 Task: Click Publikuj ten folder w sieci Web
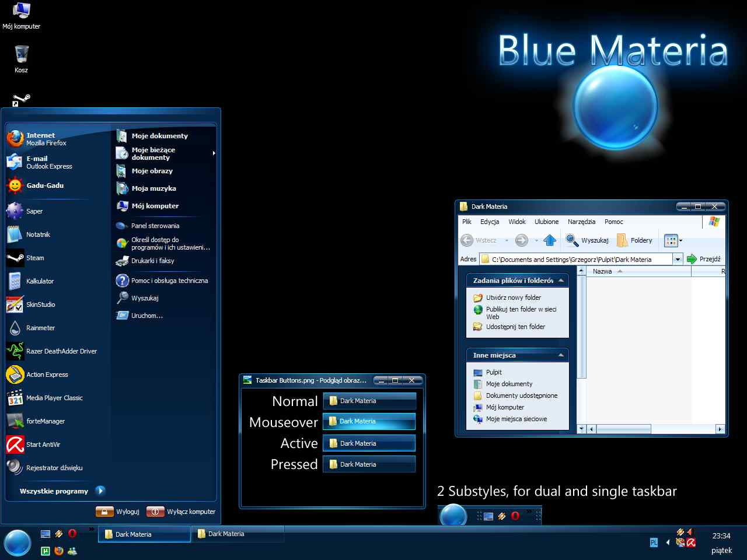(521, 313)
